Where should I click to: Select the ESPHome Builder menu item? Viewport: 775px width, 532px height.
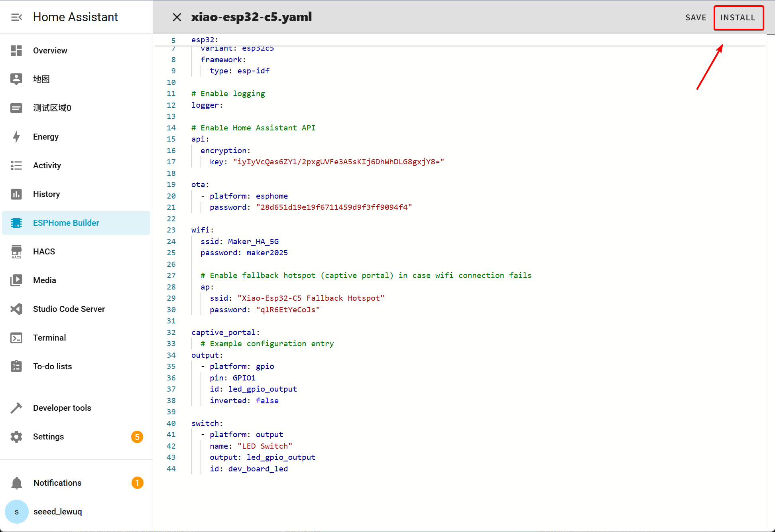[x=66, y=223]
